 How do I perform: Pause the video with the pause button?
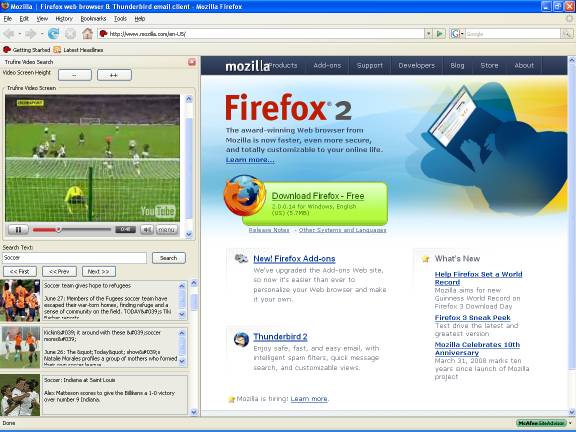(18, 230)
